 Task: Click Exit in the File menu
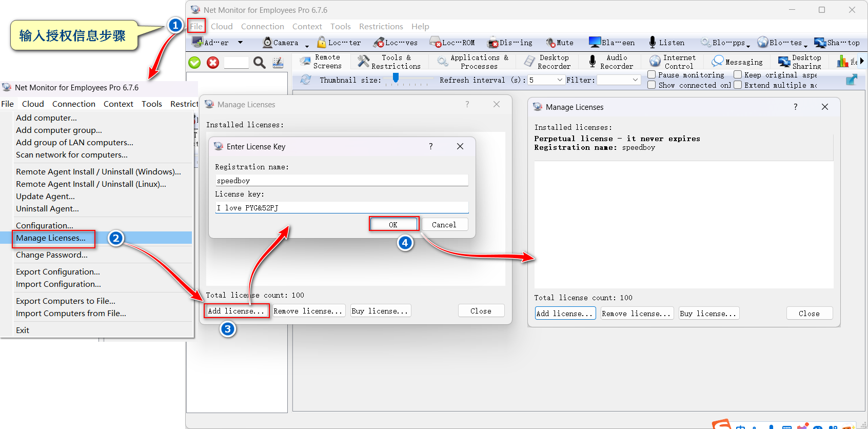[x=23, y=330]
